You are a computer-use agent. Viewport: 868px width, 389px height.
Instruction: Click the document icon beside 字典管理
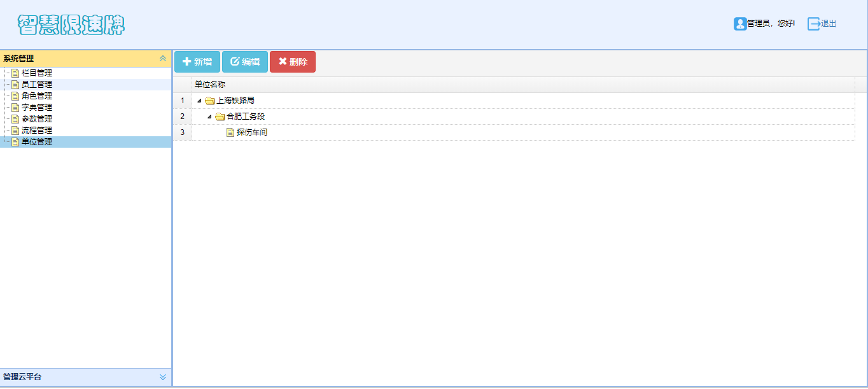tap(15, 108)
